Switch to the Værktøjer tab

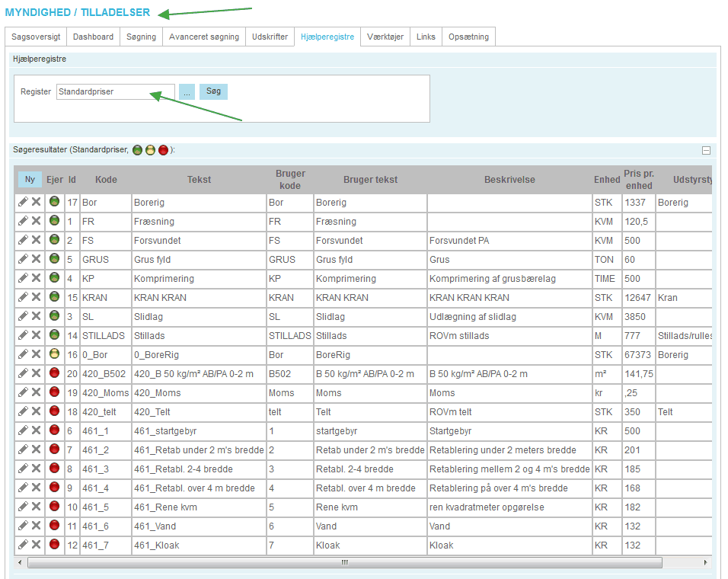385,37
